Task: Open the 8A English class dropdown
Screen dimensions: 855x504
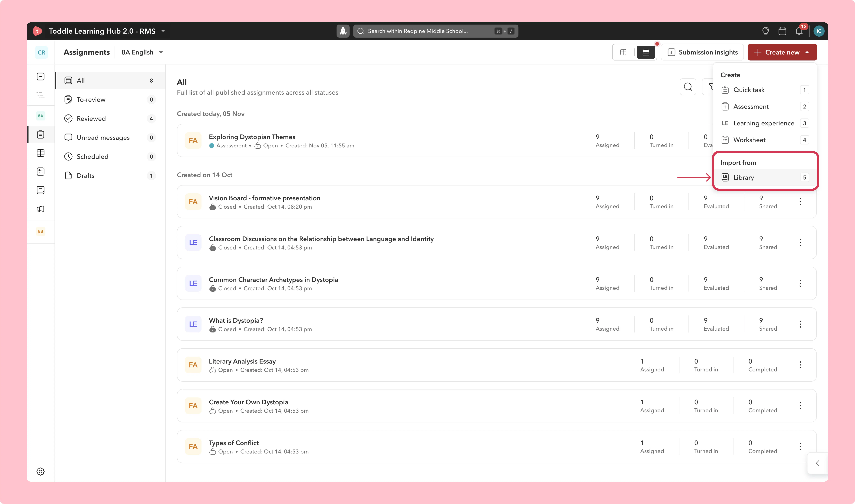Action: pyautogui.click(x=142, y=52)
